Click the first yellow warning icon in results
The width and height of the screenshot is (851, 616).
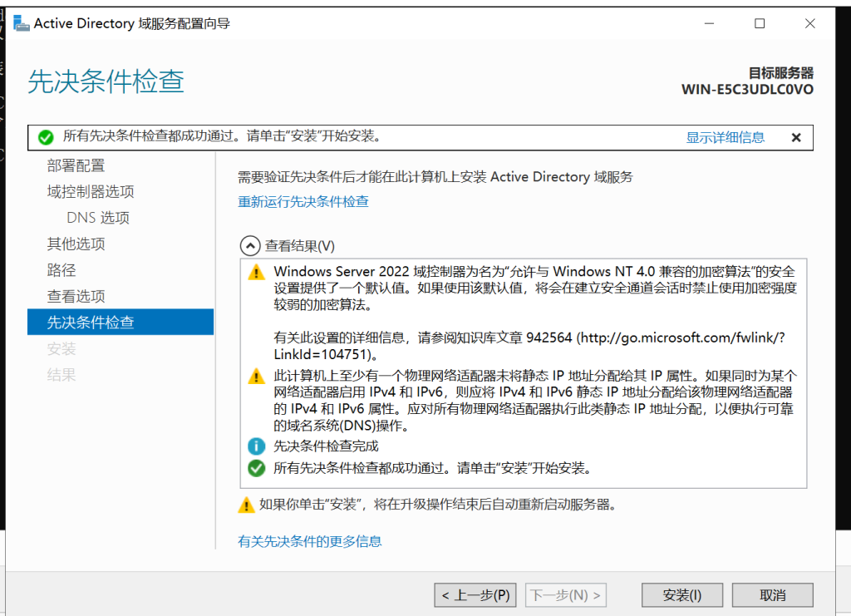pos(257,272)
